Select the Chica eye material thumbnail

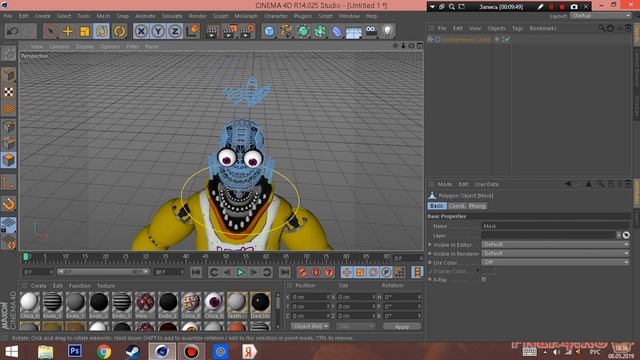click(x=214, y=305)
